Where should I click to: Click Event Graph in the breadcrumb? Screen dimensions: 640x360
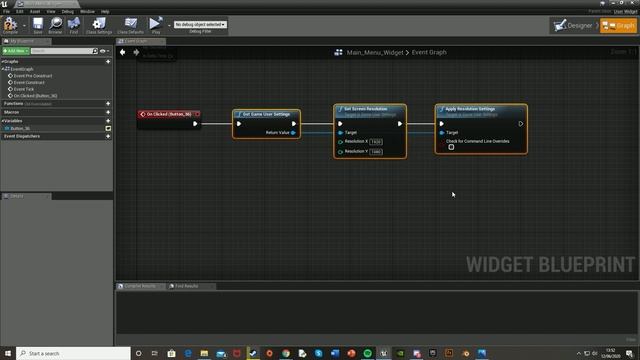[429, 52]
